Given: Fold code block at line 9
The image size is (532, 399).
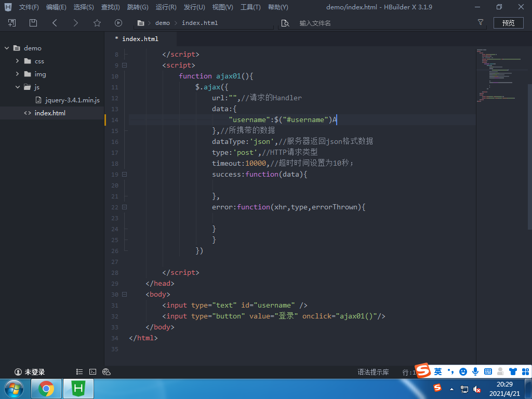Looking at the screenshot, I should tap(125, 65).
